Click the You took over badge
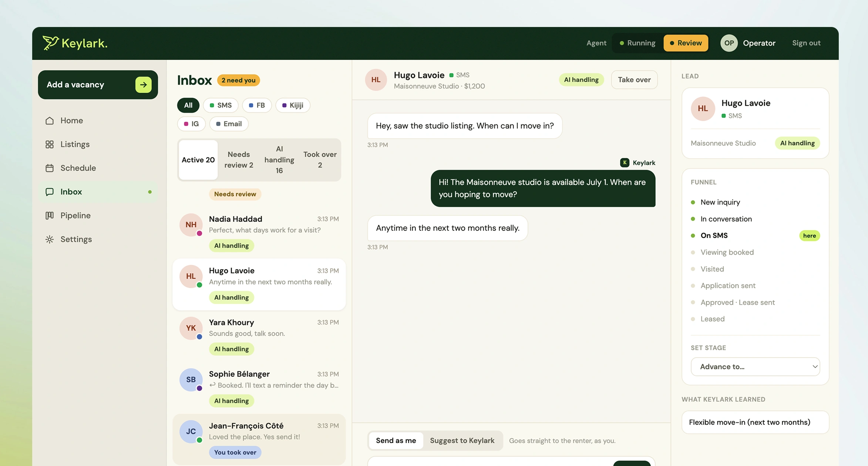Viewport: 868px width, 466px height. (235, 452)
